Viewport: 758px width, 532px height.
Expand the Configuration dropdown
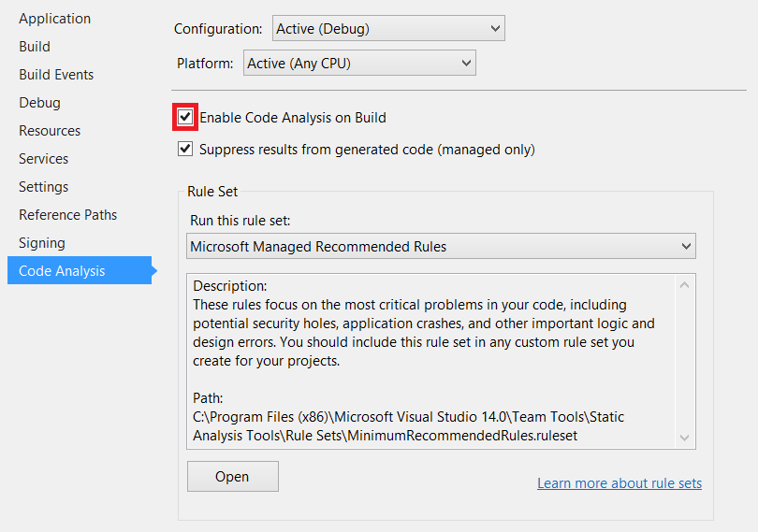pos(388,29)
